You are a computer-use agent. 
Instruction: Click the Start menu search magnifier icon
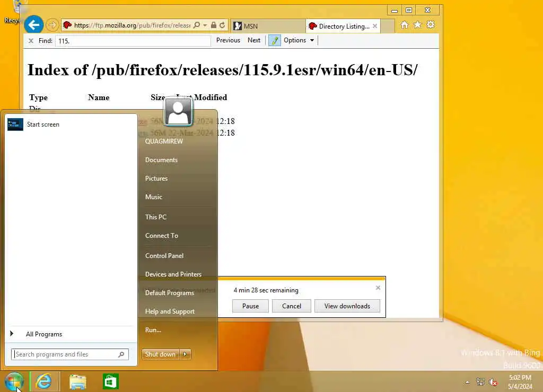pos(121,354)
